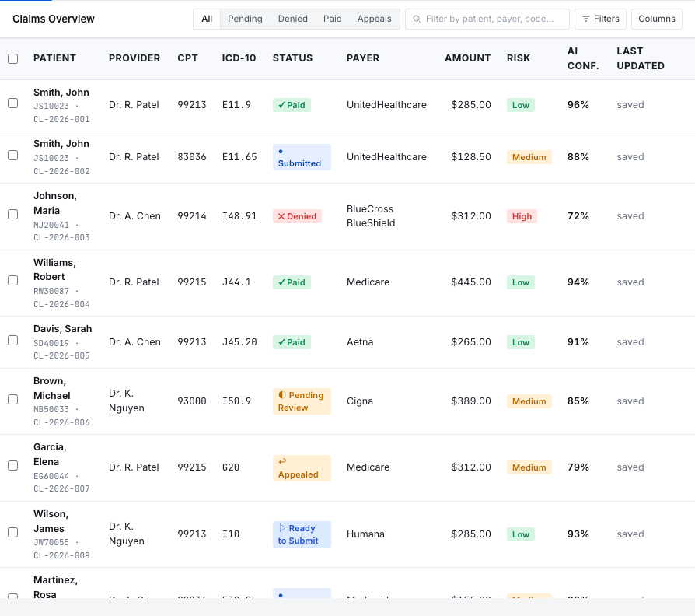Switch to the Pending tab

click(245, 19)
